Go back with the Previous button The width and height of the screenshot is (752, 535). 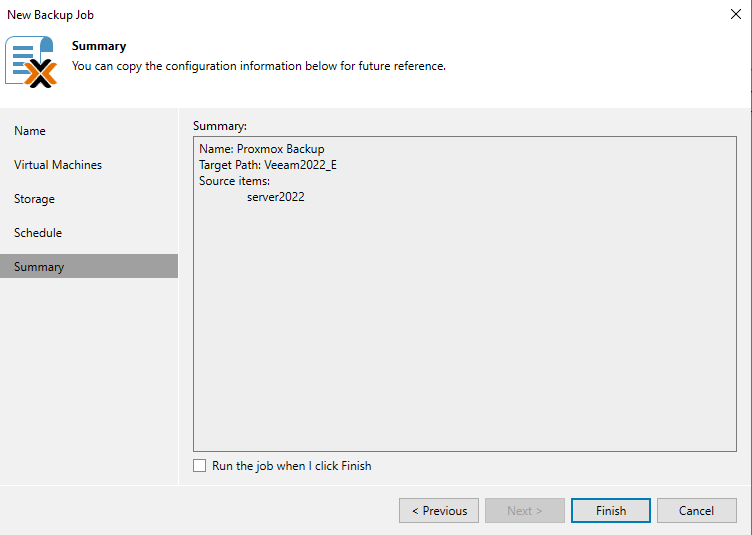(x=438, y=510)
